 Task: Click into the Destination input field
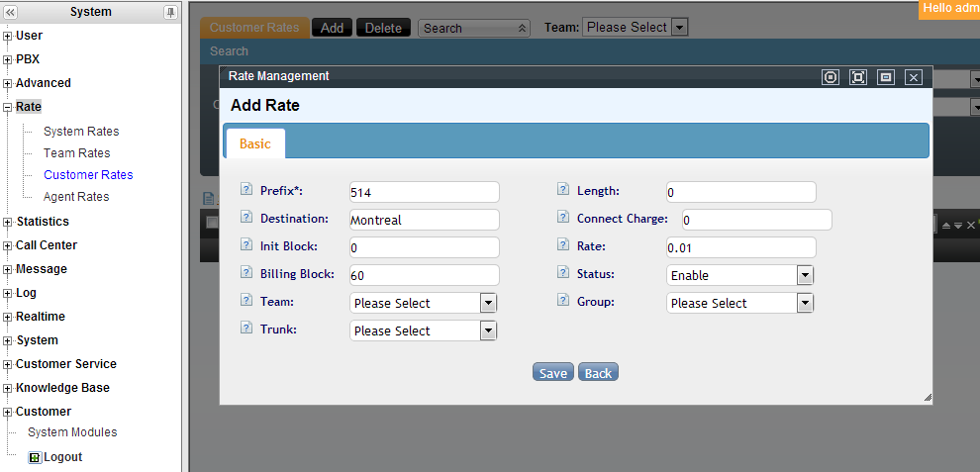(x=424, y=220)
